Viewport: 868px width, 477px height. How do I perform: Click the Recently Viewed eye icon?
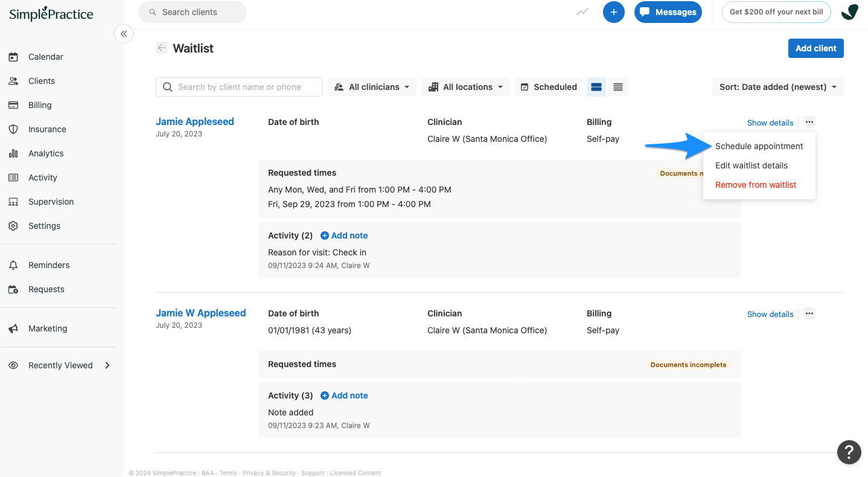click(13, 365)
